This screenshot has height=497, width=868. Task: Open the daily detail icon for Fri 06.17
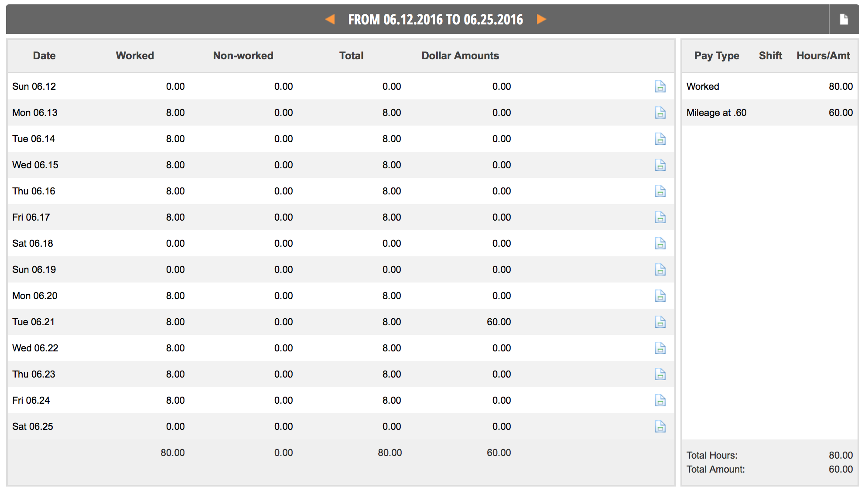pyautogui.click(x=660, y=217)
